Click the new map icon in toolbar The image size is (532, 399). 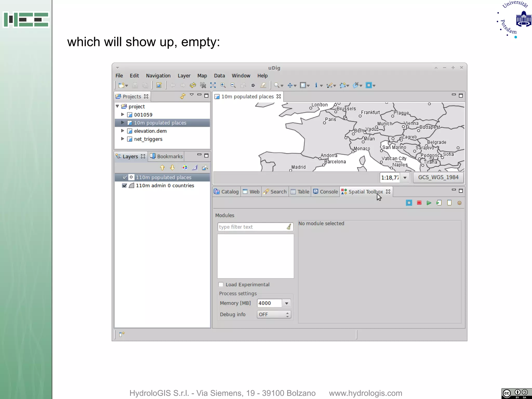pos(159,85)
